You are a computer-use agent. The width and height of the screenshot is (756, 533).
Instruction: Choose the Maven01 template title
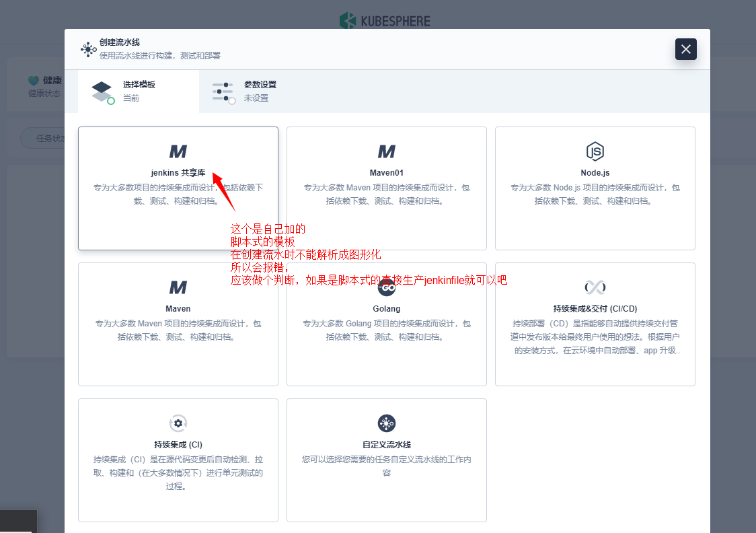click(387, 173)
